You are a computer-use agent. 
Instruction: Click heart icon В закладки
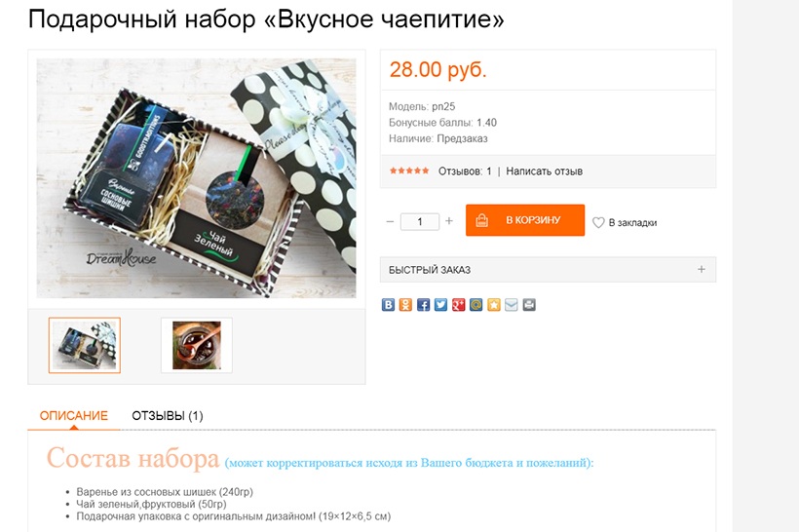[x=598, y=223]
